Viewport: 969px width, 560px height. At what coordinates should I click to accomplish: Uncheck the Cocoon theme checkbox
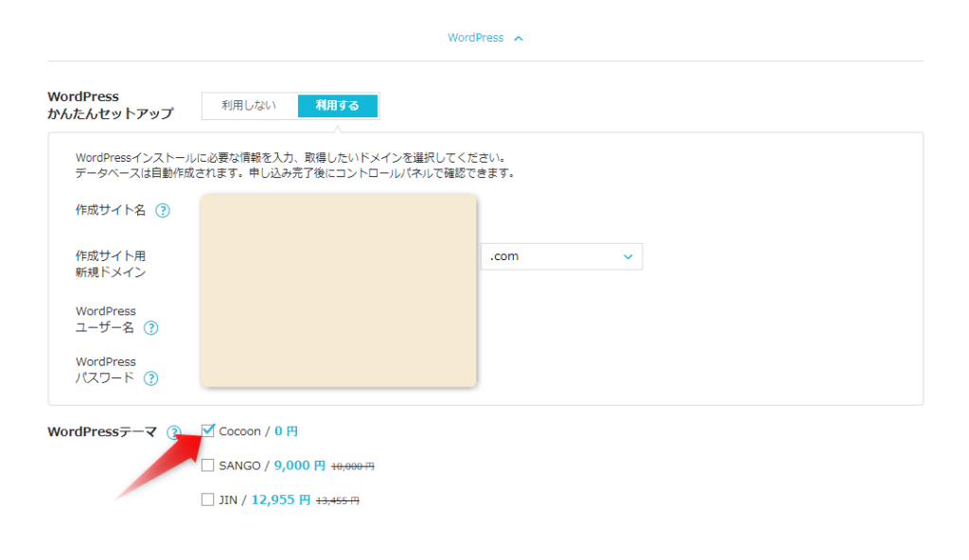(207, 430)
